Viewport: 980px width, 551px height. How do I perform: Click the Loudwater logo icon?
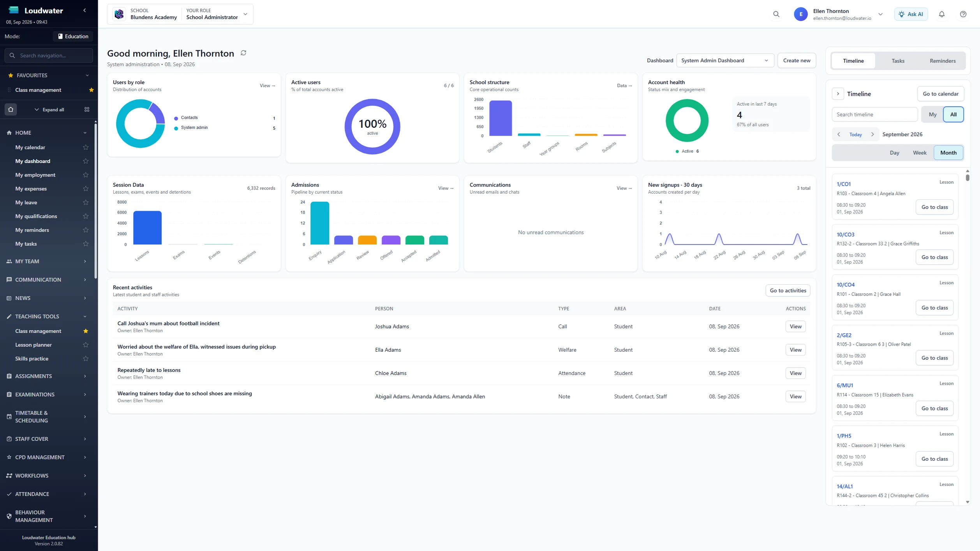[x=14, y=10]
